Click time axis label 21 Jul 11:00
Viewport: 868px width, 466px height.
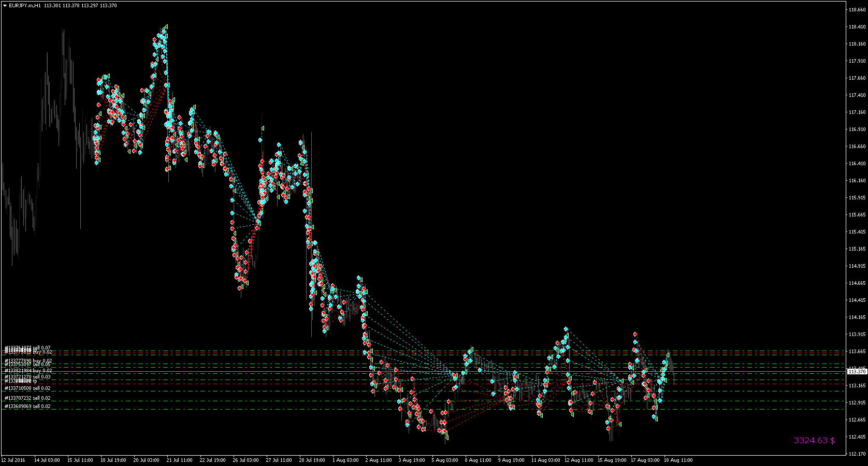click(179, 460)
